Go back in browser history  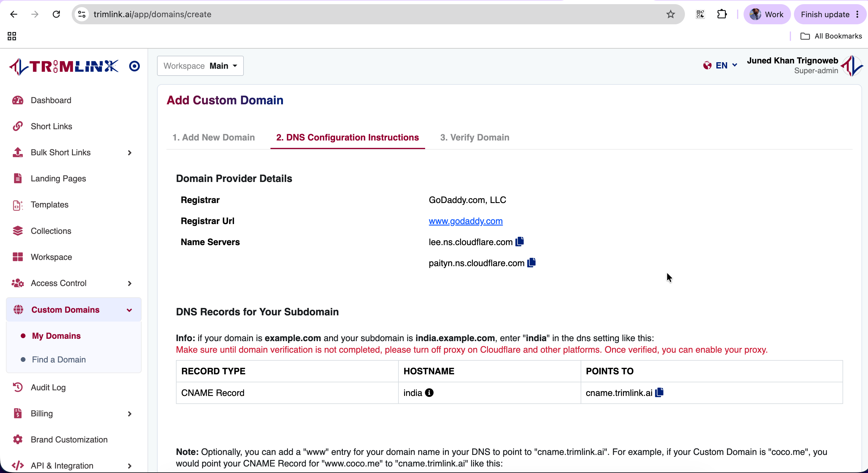point(13,14)
